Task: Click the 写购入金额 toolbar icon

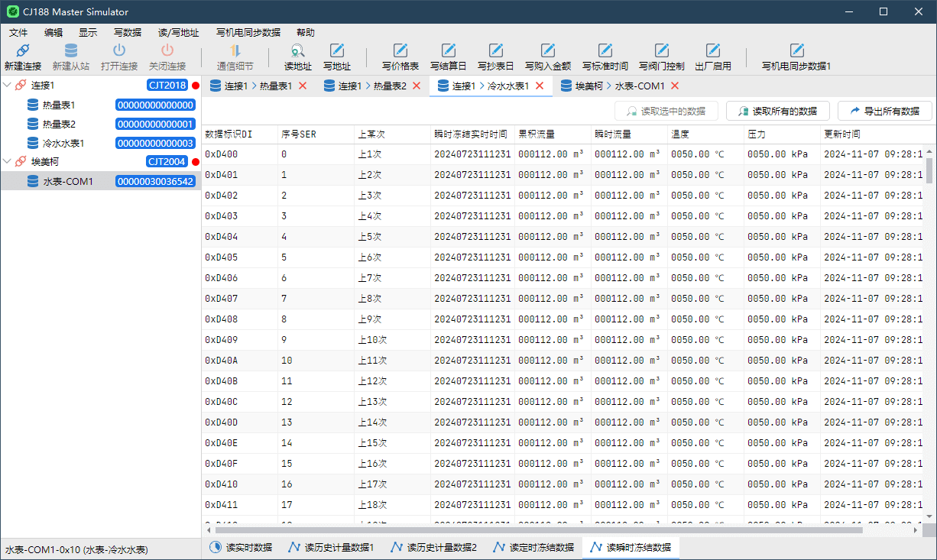Action: point(548,50)
